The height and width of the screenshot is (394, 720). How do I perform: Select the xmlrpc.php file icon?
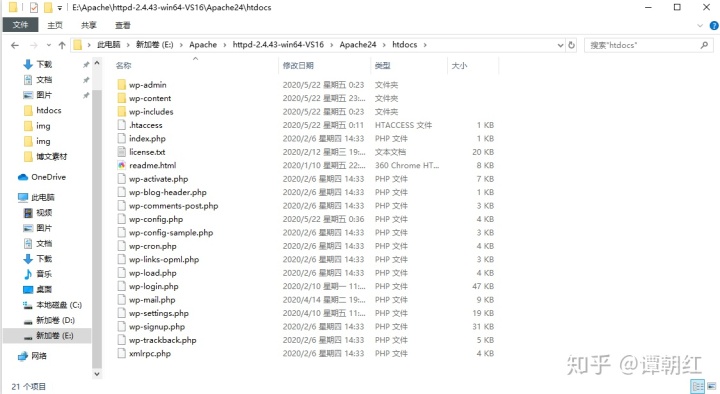122,353
